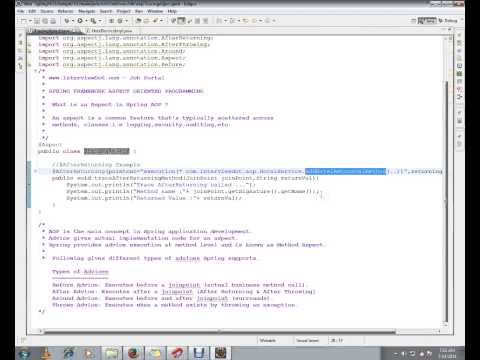The image size is (480, 360).
Task: Click the Save toolbar icon
Action: [x=37, y=21]
